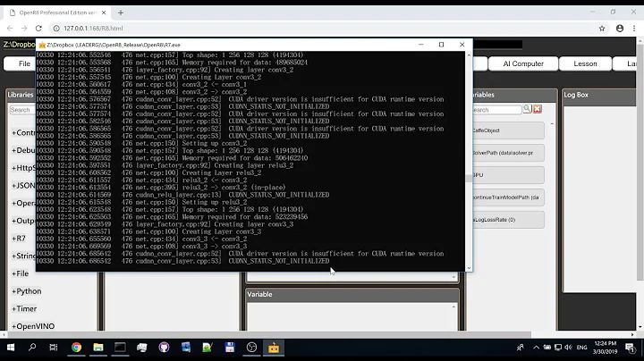Viewport: 644px width, 361px height.
Task: Expand the +Http library category
Action: [x=23, y=168]
